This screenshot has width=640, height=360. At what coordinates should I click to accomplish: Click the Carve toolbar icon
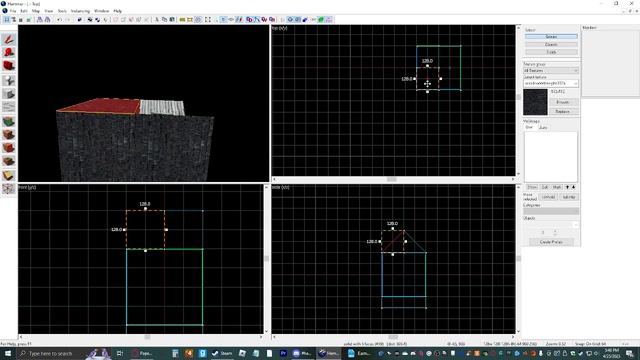click(x=80, y=20)
